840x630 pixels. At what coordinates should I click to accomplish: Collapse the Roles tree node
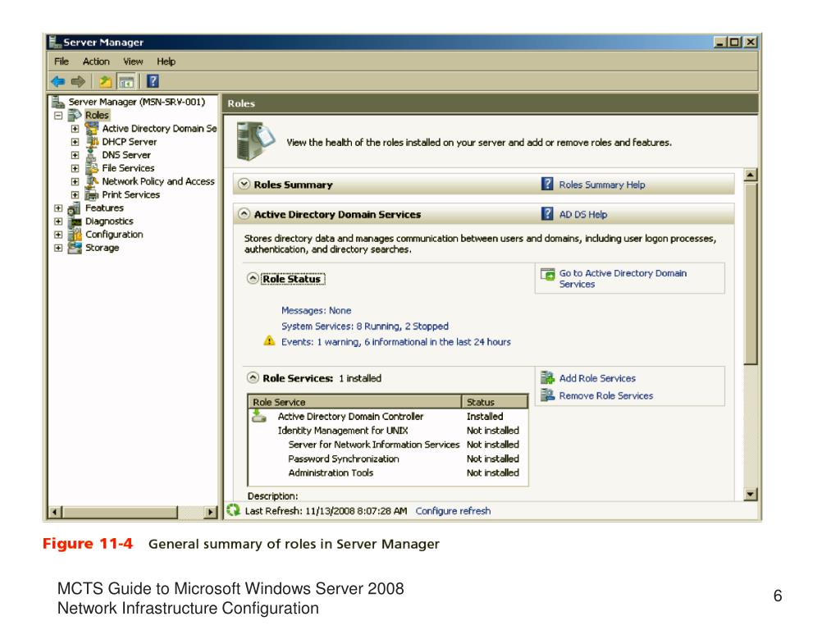point(58,115)
